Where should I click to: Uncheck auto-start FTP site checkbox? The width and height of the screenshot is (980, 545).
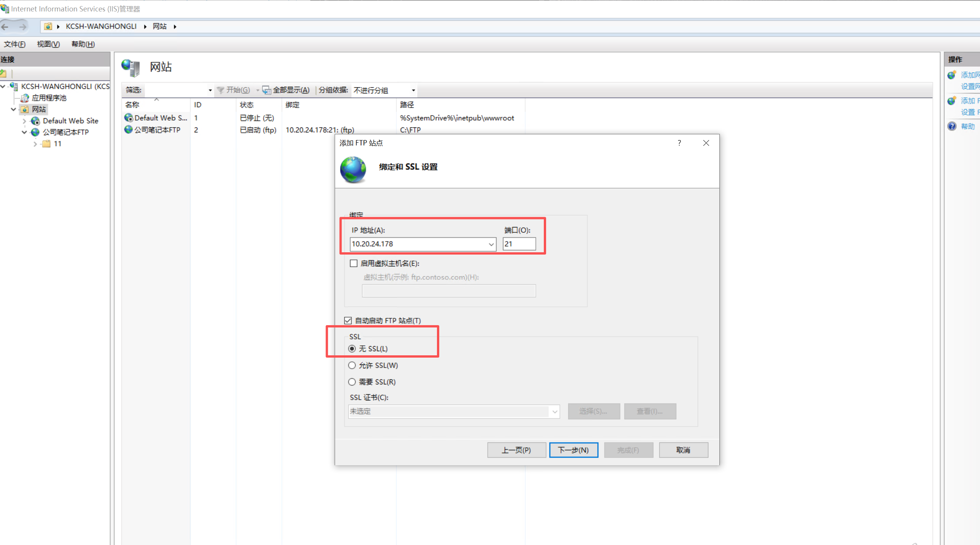point(348,321)
